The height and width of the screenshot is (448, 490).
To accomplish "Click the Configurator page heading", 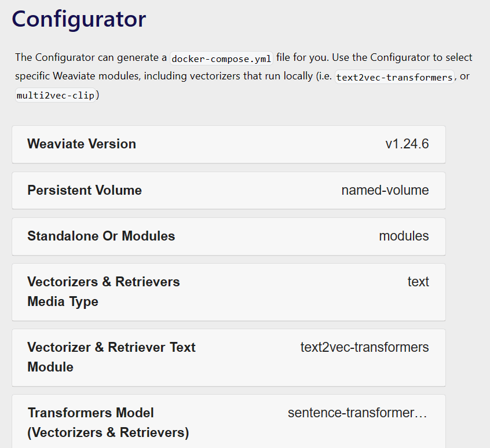I will click(x=79, y=19).
